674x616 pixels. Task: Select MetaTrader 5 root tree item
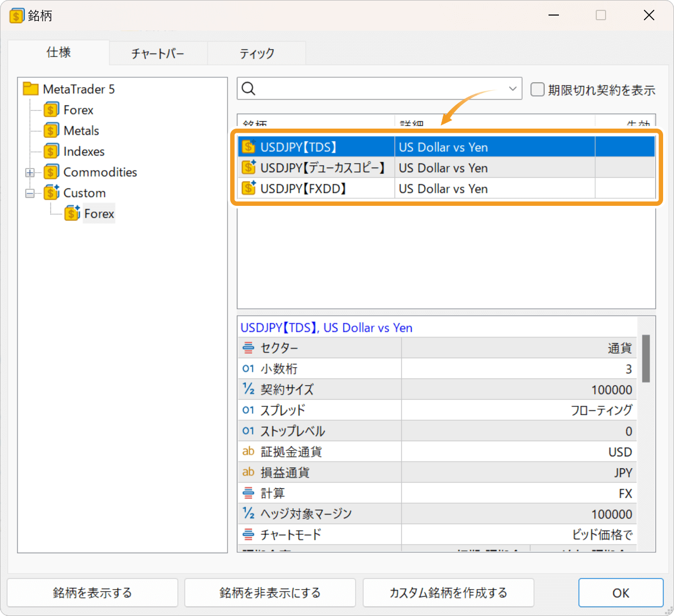(x=79, y=89)
